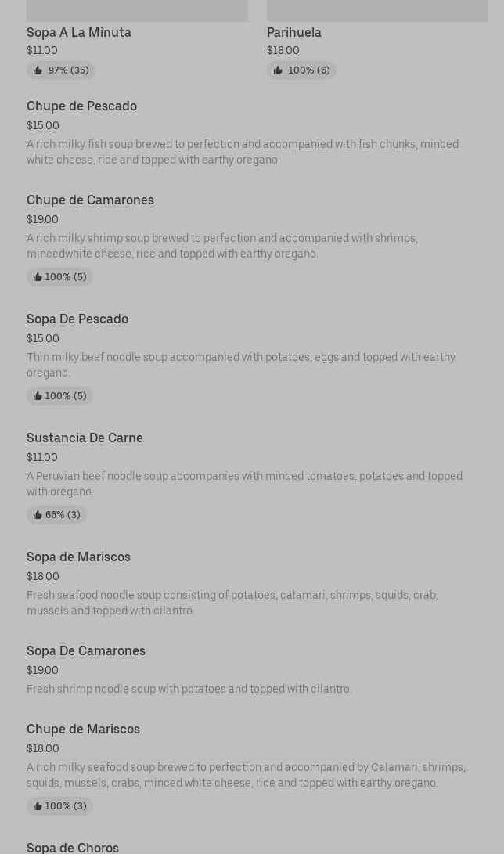Choose Sustancia De Carne soup
The height and width of the screenshot is (854, 504).
coord(85,438)
